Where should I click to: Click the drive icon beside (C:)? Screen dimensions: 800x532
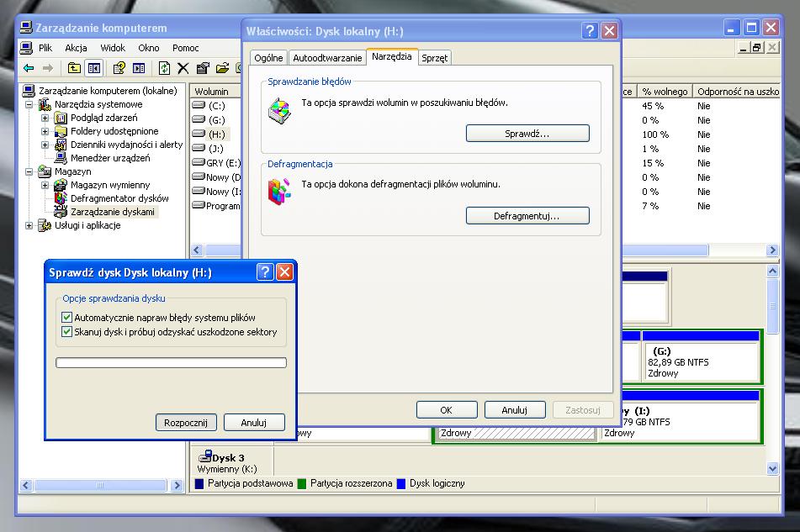[199, 106]
